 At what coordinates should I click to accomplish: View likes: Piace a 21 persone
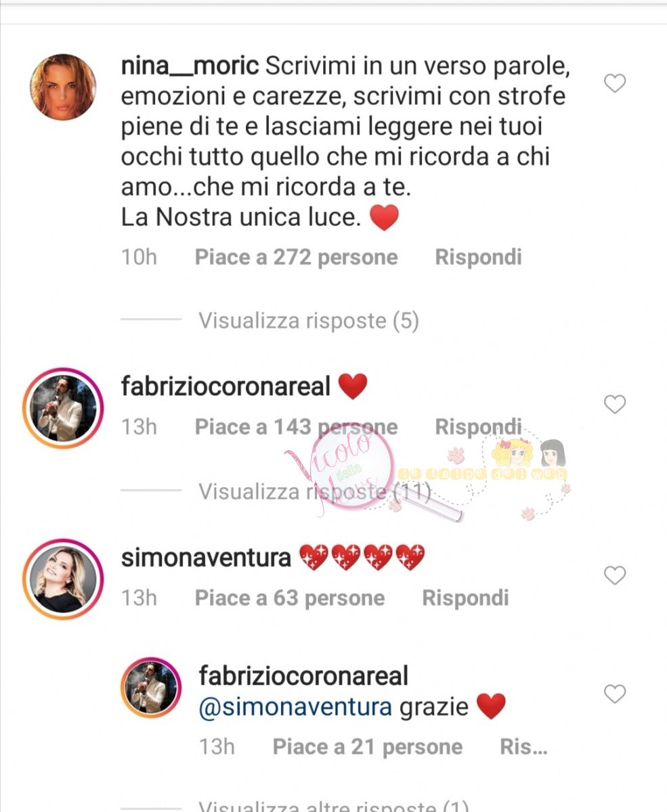[x=368, y=747]
